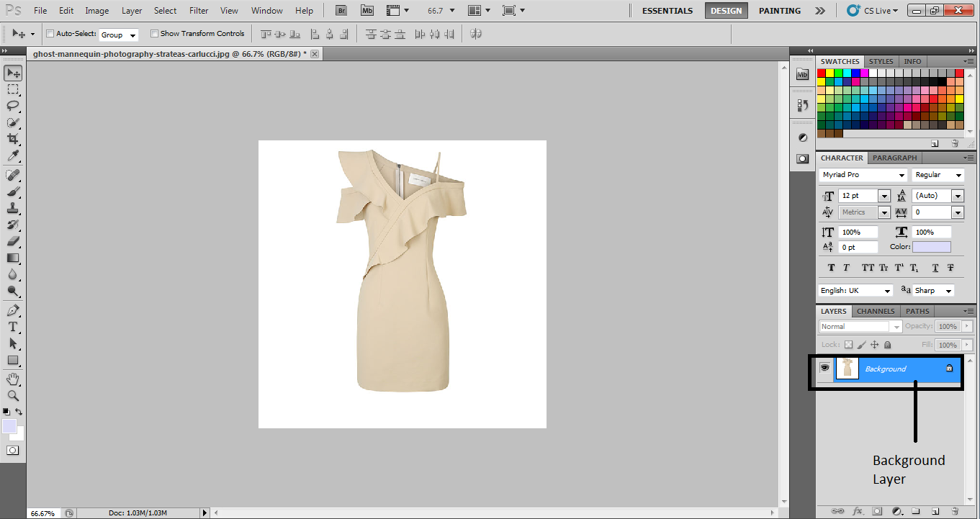Switch to the Painting workspace

pyautogui.click(x=779, y=11)
